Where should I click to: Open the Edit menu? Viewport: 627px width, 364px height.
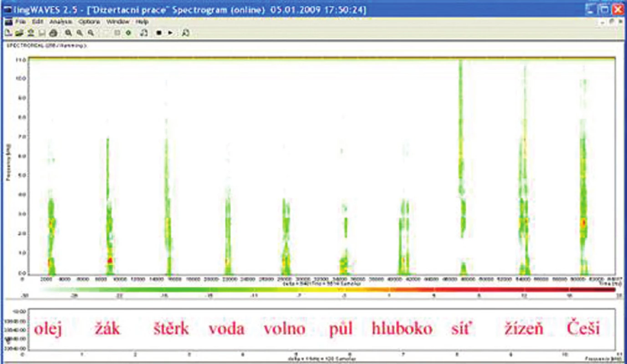tap(37, 22)
